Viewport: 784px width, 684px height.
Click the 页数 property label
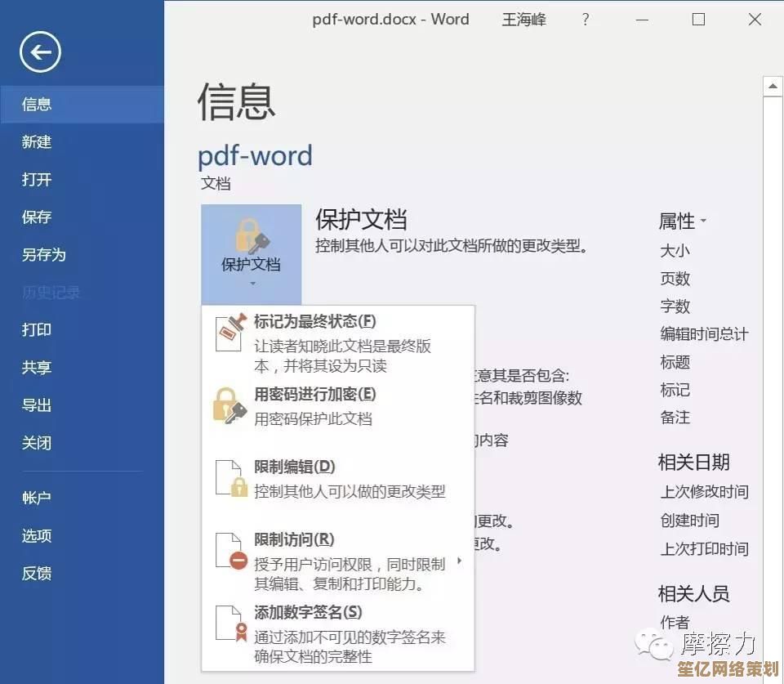(x=675, y=278)
